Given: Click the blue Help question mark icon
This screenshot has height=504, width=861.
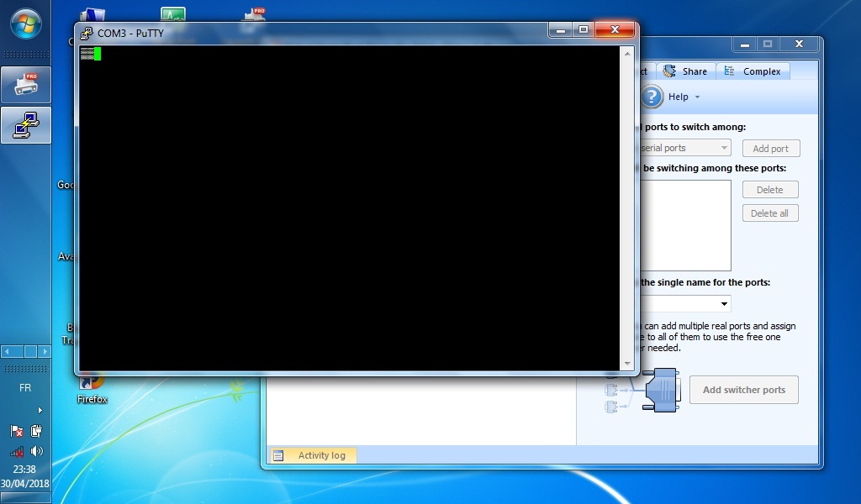Looking at the screenshot, I should coord(652,97).
